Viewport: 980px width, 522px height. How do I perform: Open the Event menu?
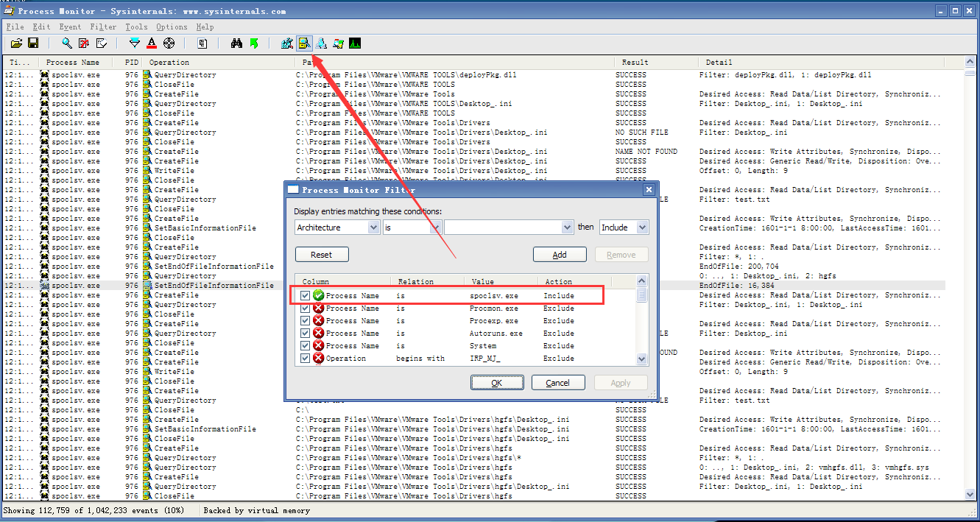pos(70,27)
